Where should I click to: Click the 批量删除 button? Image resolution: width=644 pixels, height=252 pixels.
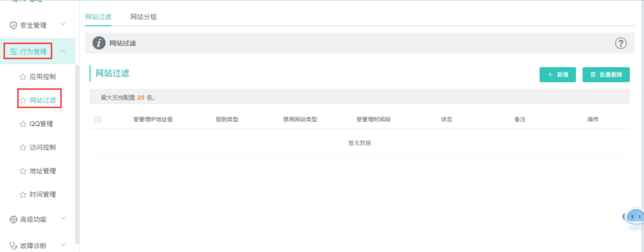click(606, 74)
